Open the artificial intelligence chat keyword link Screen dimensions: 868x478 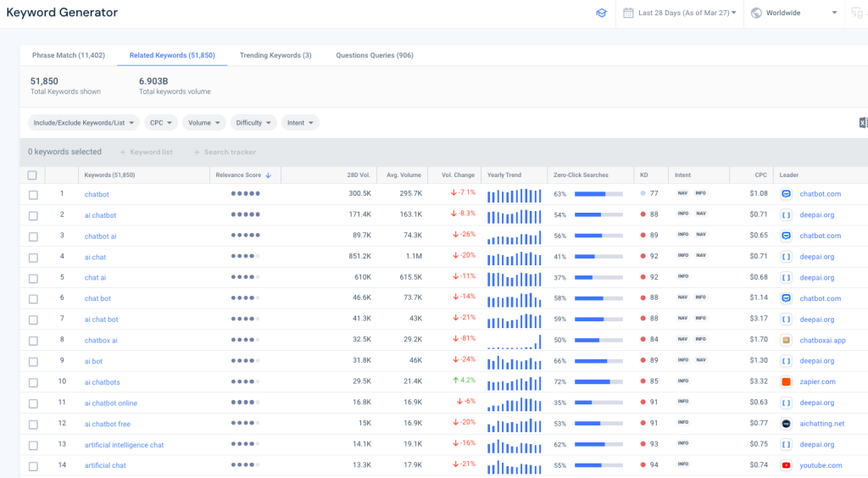tap(124, 445)
